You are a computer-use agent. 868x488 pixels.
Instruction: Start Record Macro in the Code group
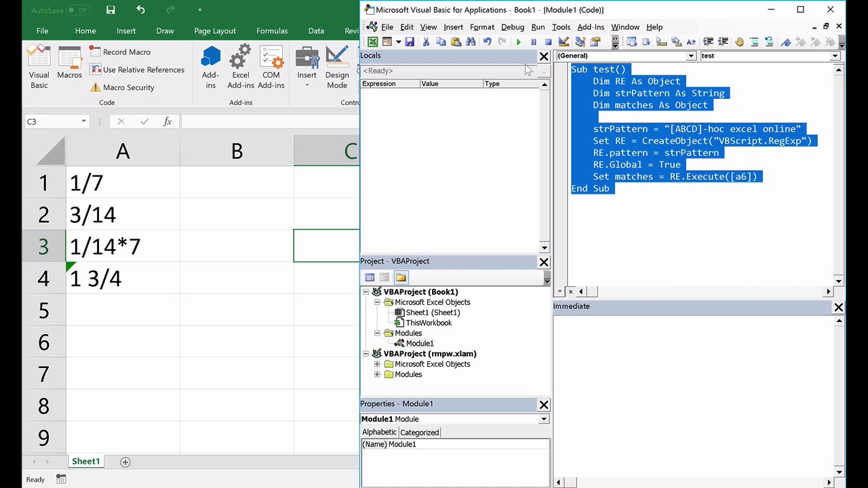[120, 52]
